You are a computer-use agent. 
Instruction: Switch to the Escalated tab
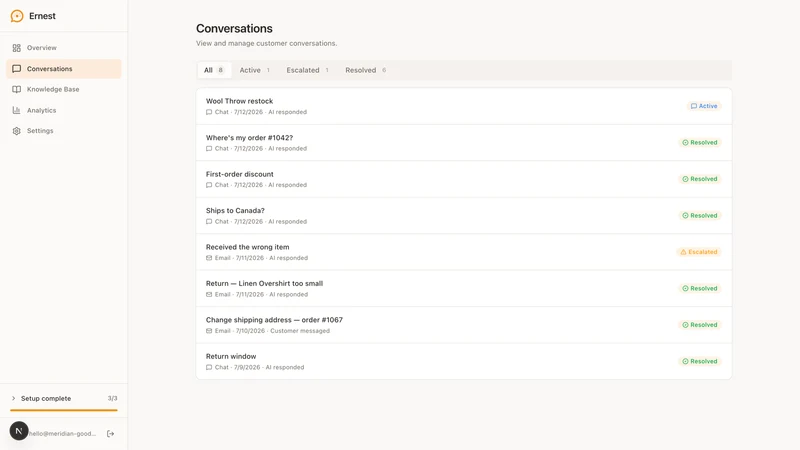[307, 70]
